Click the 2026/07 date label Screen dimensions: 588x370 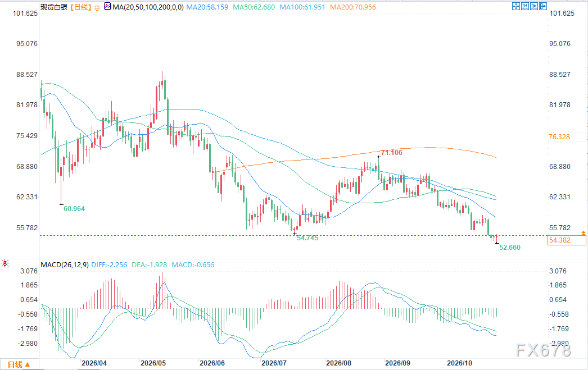[x=274, y=363]
